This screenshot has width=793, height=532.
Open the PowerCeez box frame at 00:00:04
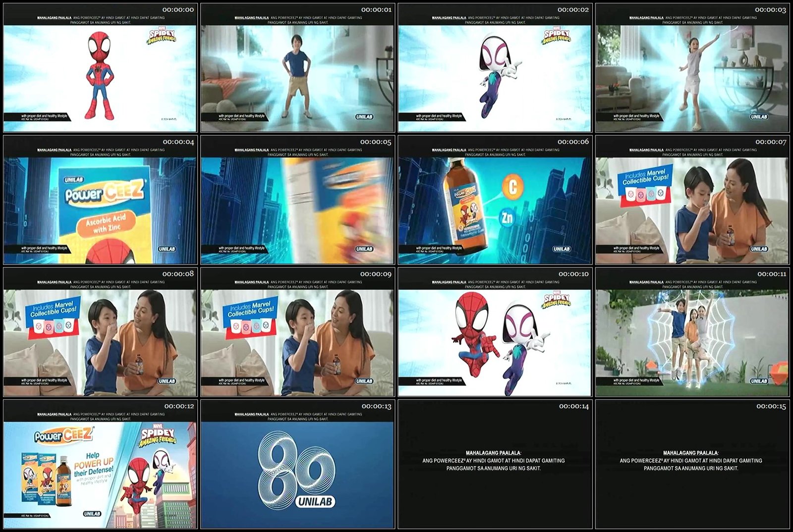point(100,200)
